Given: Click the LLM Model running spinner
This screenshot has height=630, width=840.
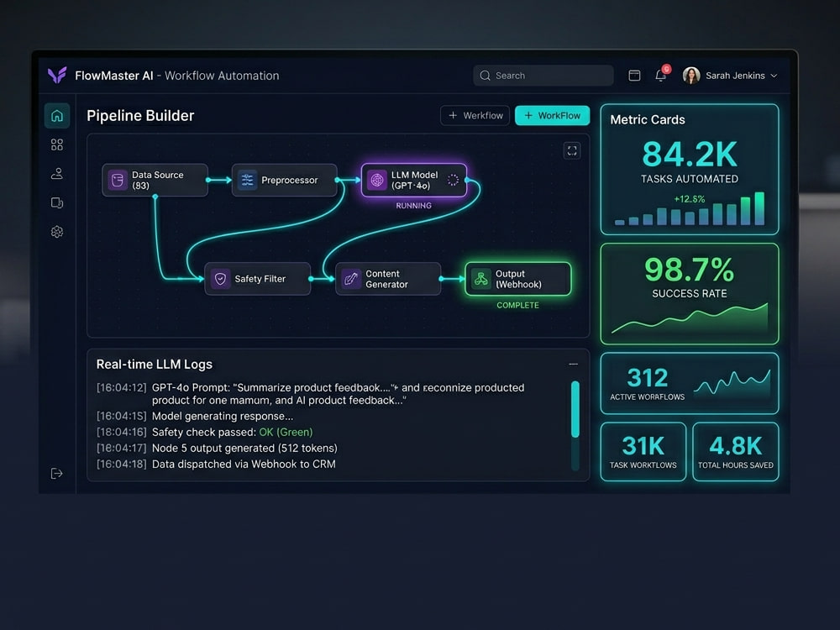Looking at the screenshot, I should pos(453,180).
